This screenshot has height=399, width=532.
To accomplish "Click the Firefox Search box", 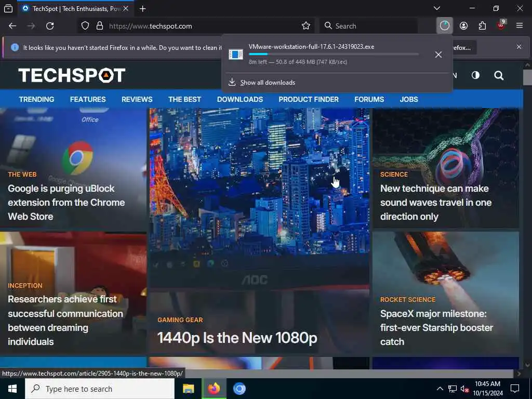I will click(x=368, y=26).
